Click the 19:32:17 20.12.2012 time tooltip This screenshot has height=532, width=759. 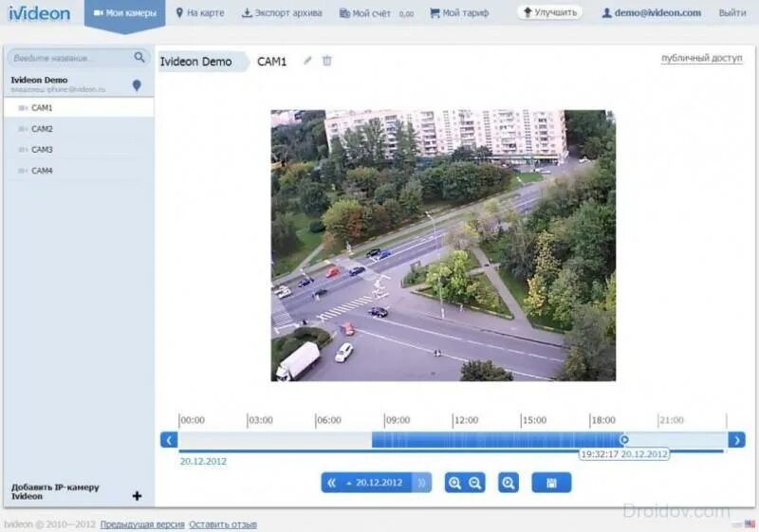[624, 454]
